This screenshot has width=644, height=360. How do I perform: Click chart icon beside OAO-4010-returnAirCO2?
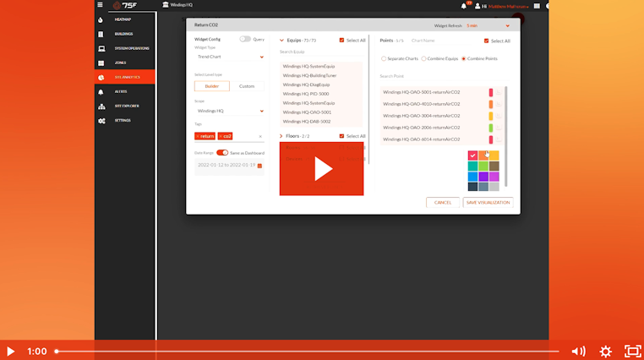click(499, 104)
